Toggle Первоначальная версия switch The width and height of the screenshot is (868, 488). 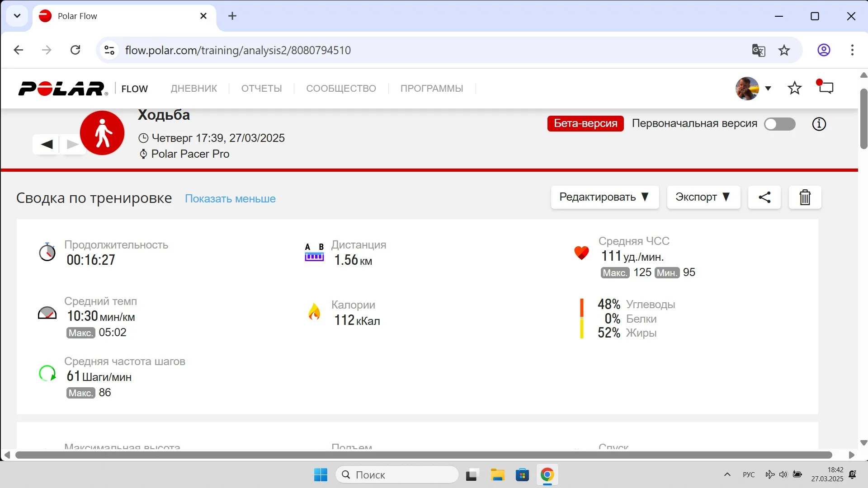pyautogui.click(x=779, y=124)
